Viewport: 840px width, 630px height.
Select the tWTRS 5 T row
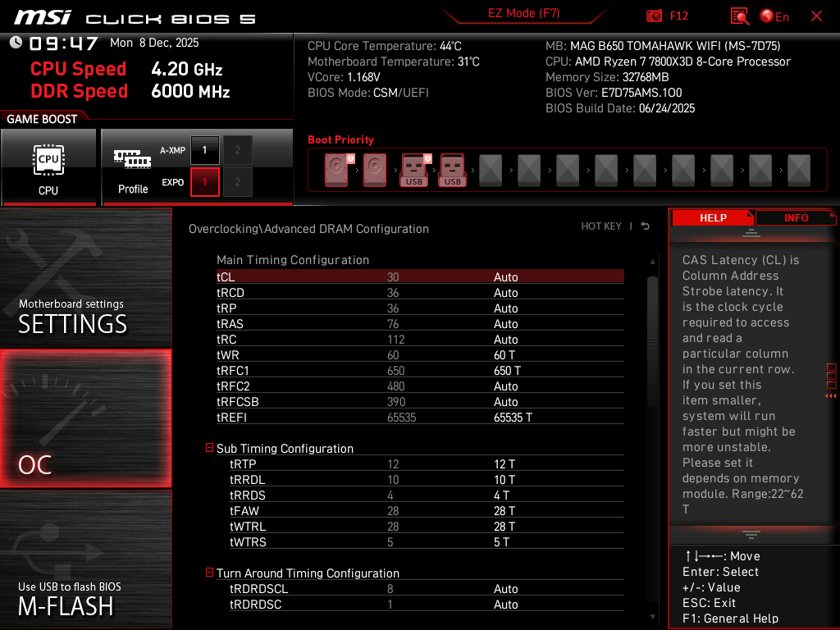coord(427,541)
